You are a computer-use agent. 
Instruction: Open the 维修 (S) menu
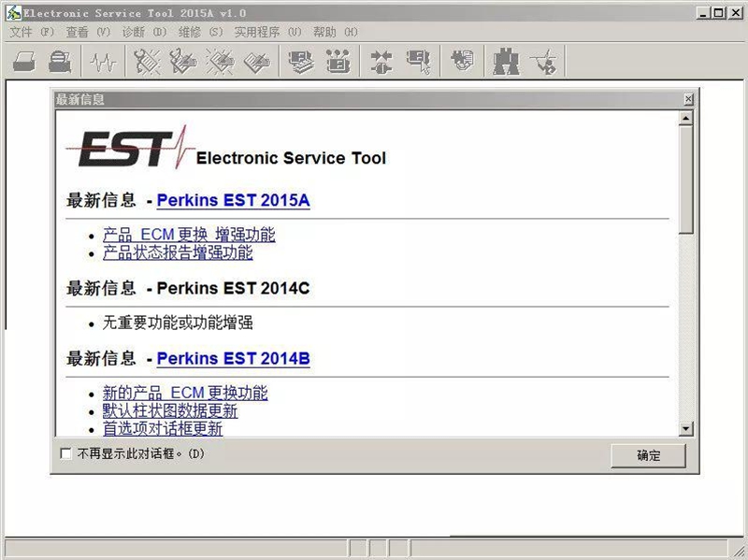tap(200, 32)
